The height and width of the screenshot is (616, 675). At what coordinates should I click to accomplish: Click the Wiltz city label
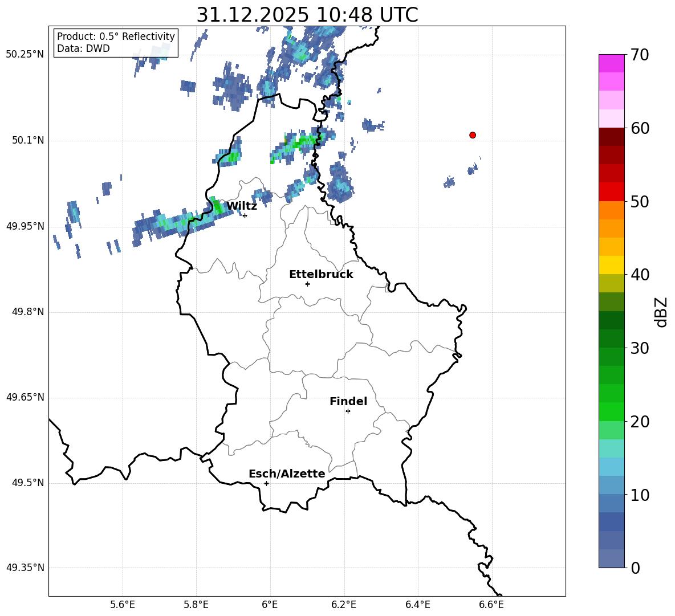[x=242, y=206]
